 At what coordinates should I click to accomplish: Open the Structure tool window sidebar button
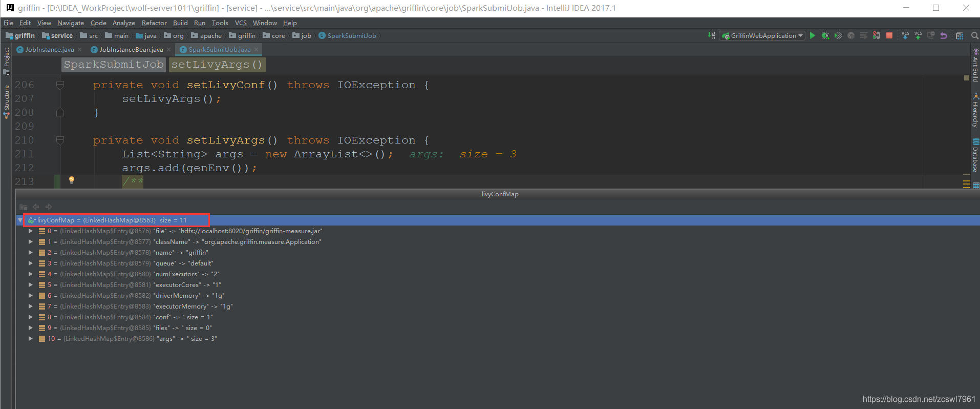pos(6,101)
